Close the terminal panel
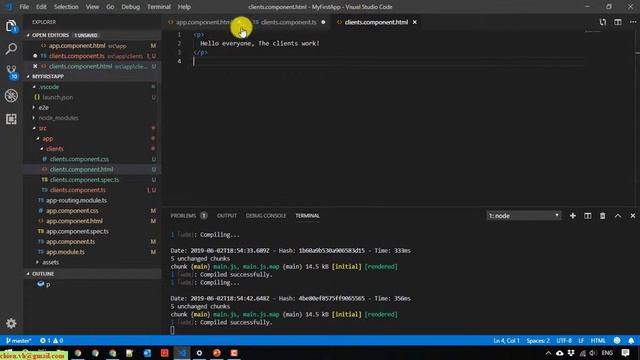The image size is (640, 360). 632,216
